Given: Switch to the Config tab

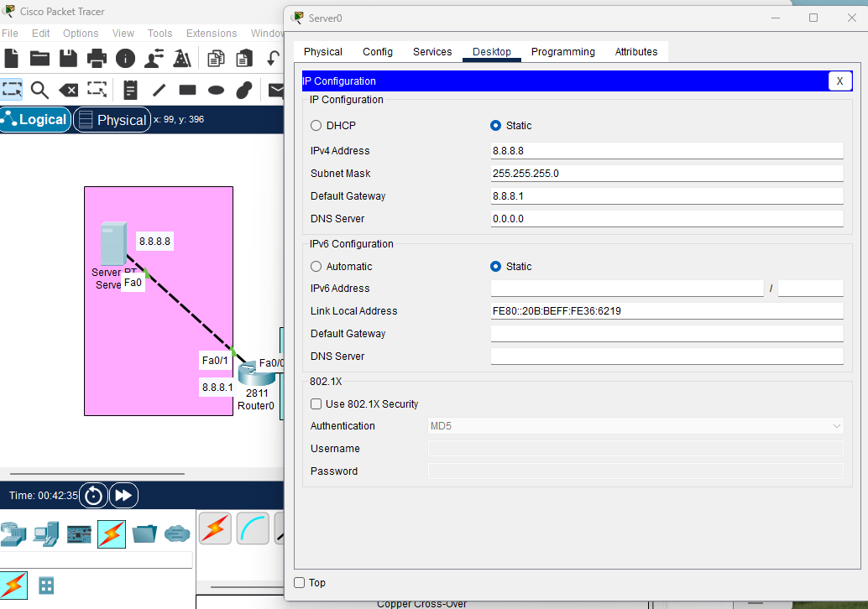Looking at the screenshot, I should tap(378, 52).
